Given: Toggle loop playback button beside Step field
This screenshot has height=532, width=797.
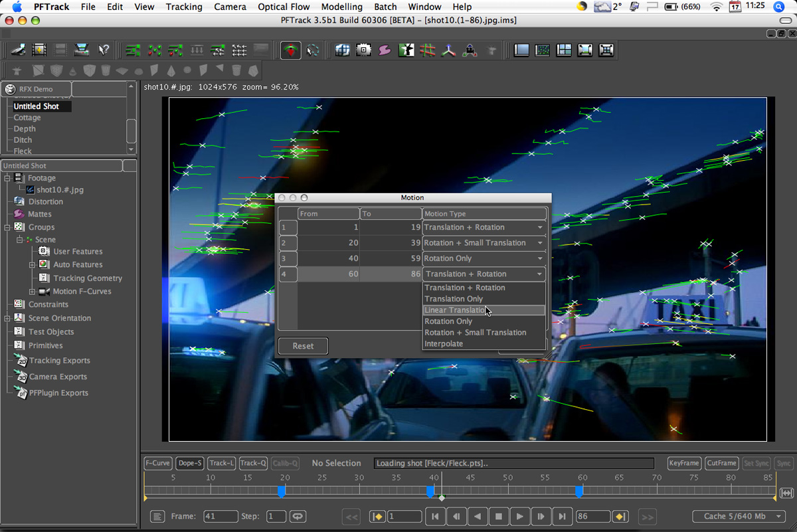Looking at the screenshot, I should pyautogui.click(x=298, y=516).
